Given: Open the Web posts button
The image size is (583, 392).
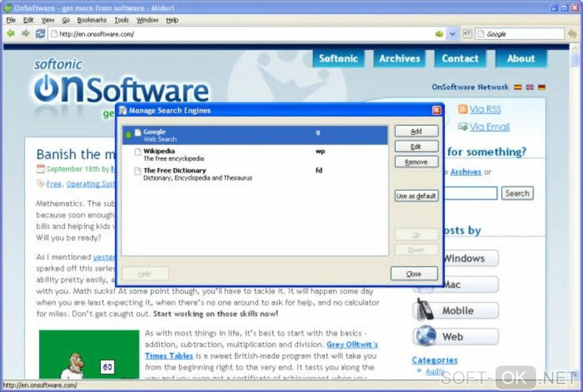Looking at the screenshot, I should (x=456, y=337).
